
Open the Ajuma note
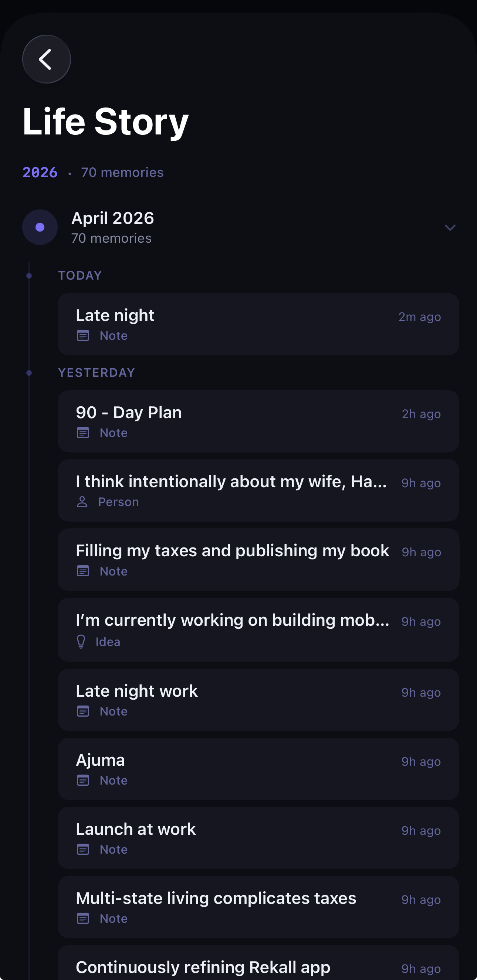[x=258, y=768]
